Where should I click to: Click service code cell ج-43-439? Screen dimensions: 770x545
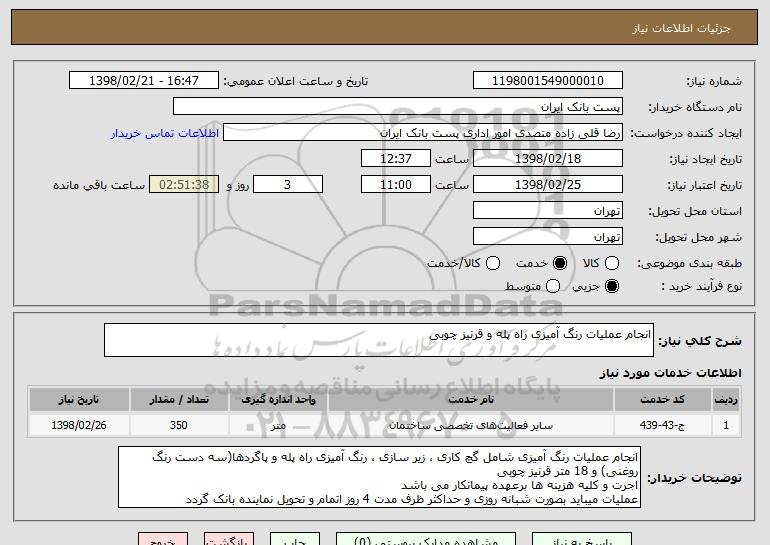click(x=662, y=425)
